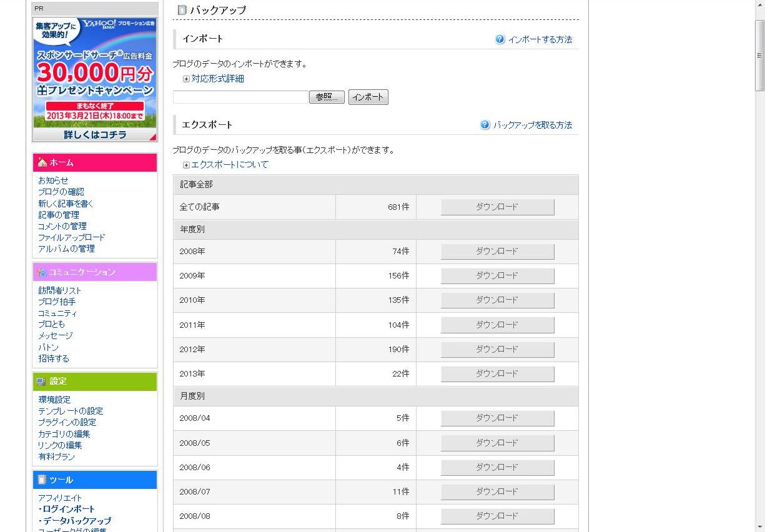Screen dimensions: 765x532
Task: Open バトン link
Action: tap(49, 347)
